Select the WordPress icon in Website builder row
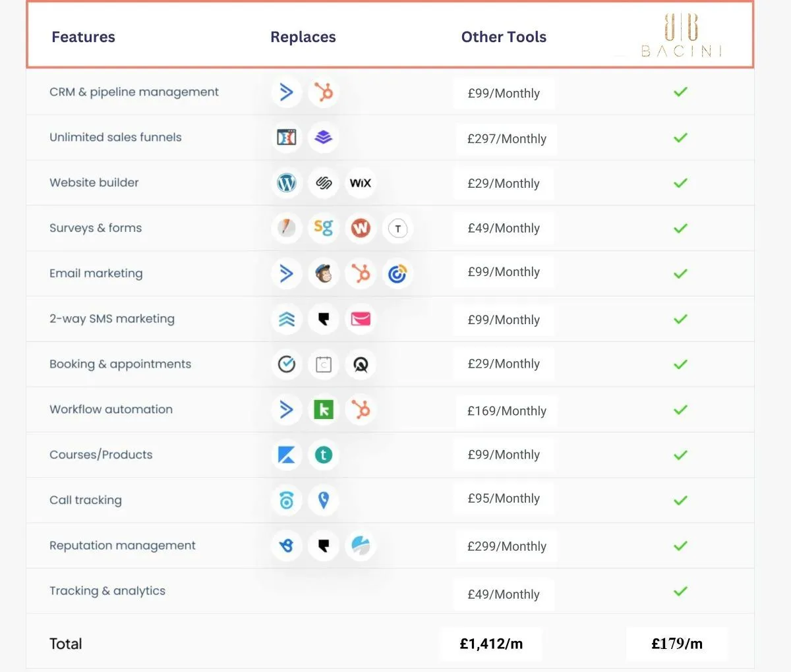Screen dimensions: 791x672 click(x=286, y=183)
